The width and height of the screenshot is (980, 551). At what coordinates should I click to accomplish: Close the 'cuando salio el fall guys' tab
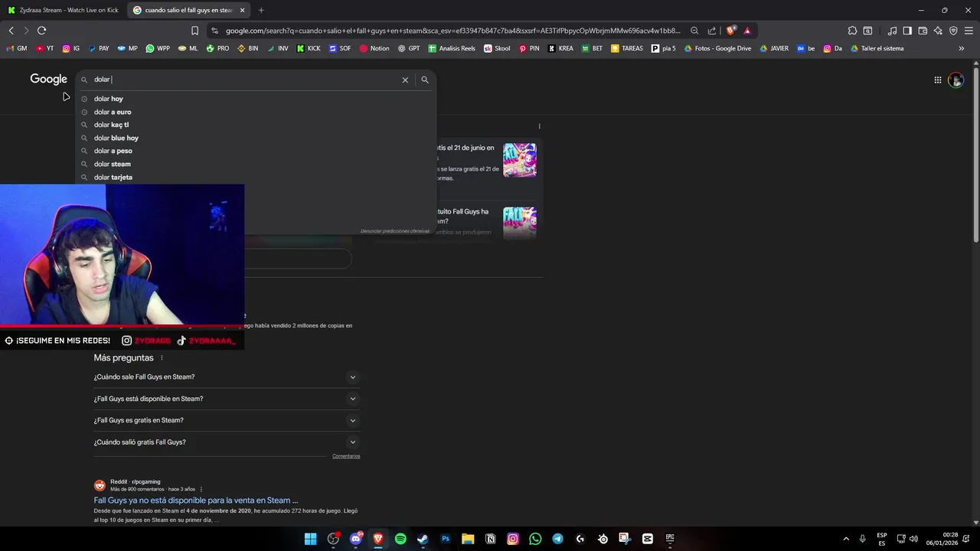242,10
